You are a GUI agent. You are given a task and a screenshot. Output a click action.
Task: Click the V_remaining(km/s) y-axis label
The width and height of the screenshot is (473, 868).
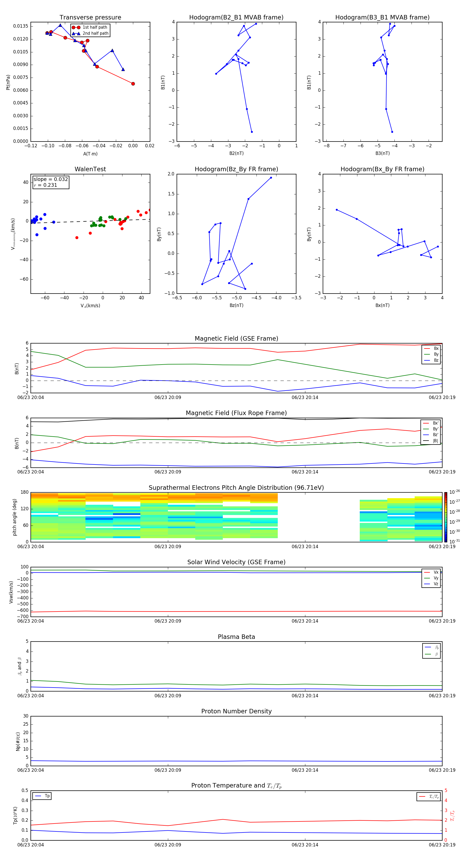[13, 234]
